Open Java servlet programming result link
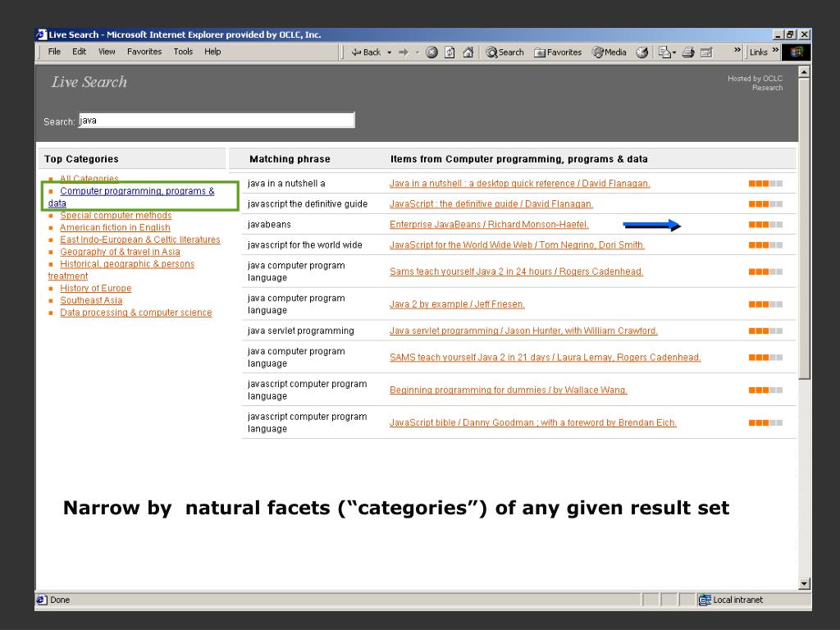The width and height of the screenshot is (840, 630). pyautogui.click(x=523, y=331)
